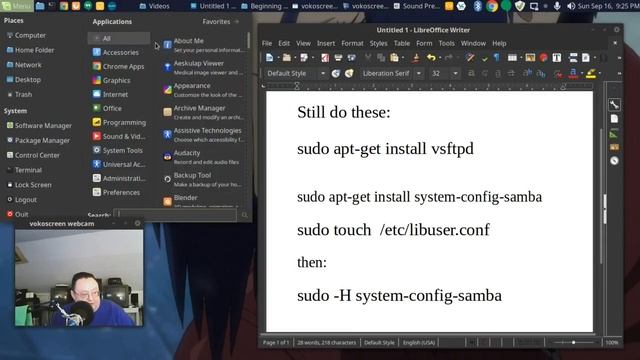Click the zoom slider in Writer status bar
Image resolution: width=640 pixels, height=360 pixels.
pos(573,342)
